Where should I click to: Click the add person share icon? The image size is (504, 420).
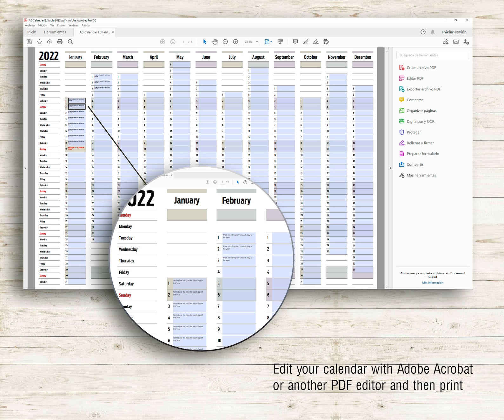(x=466, y=42)
